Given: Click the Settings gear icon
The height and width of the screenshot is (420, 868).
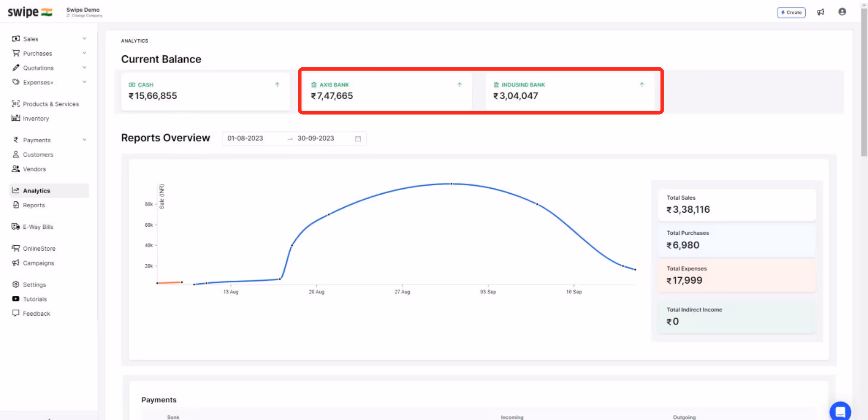Looking at the screenshot, I should 16,285.
